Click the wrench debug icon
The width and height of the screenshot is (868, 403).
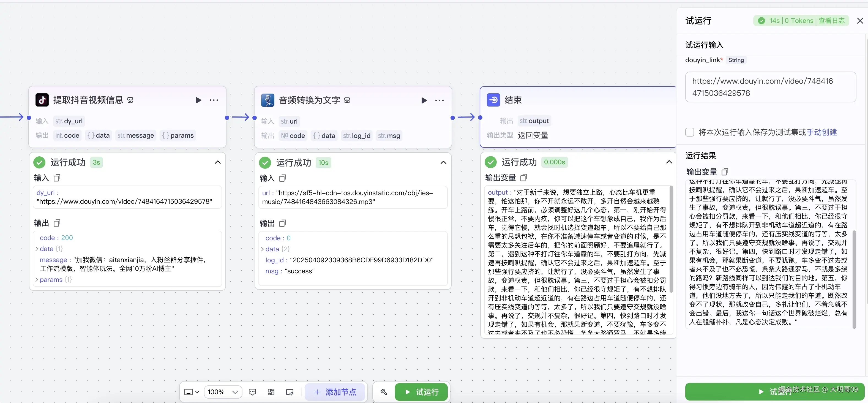click(x=384, y=392)
